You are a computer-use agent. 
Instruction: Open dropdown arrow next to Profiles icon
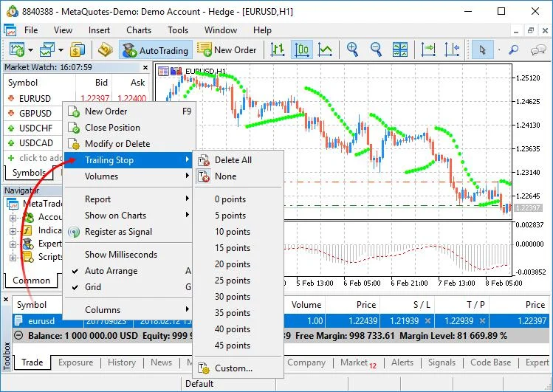point(61,50)
